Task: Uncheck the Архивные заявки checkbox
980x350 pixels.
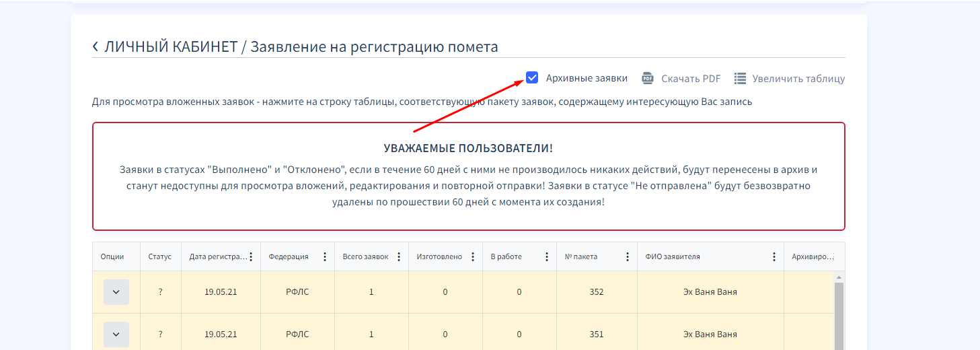Action: pos(532,78)
